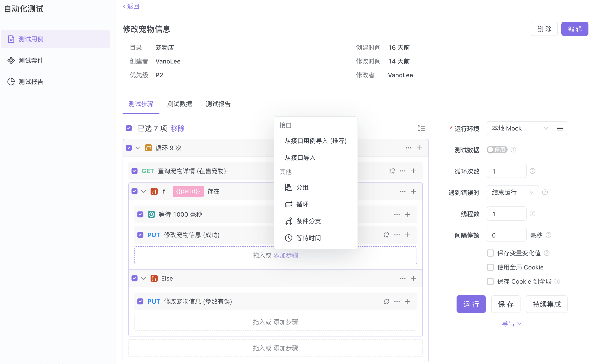
Task: Click help icon next to 线程数 field
Action: [532, 214]
